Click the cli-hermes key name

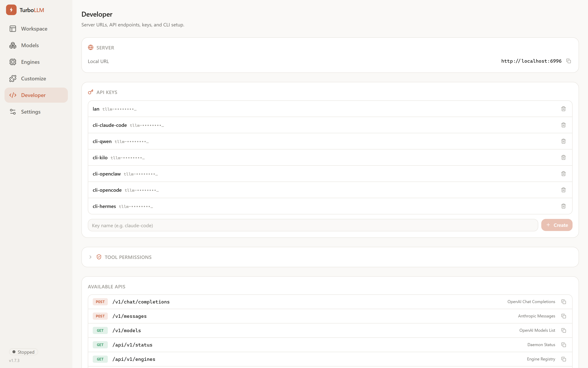pos(104,206)
